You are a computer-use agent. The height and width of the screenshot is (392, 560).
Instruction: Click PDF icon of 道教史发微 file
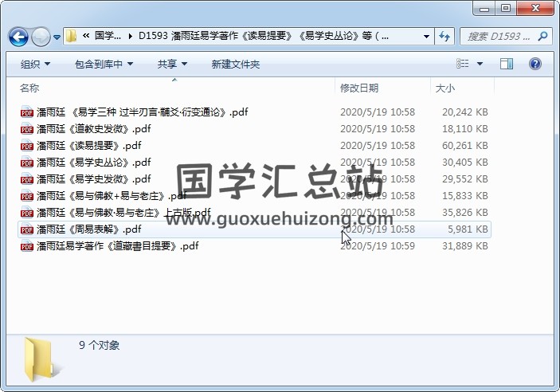point(27,129)
